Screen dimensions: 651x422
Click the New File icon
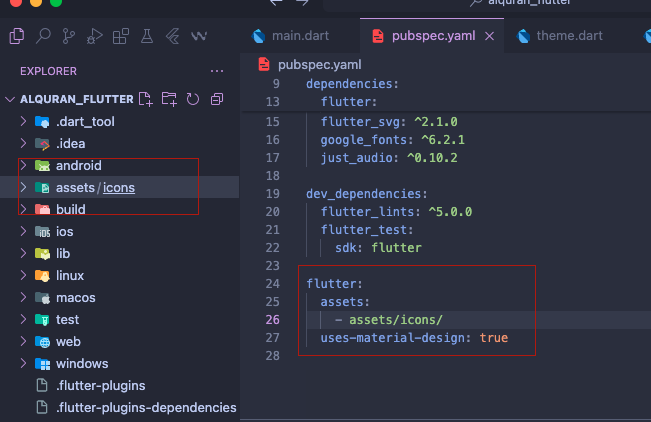click(146, 99)
